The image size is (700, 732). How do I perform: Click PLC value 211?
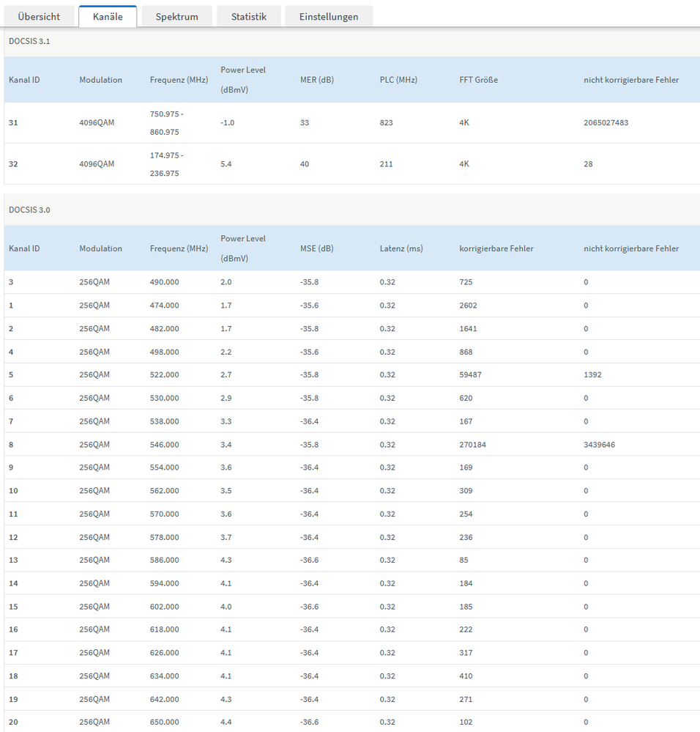coord(386,164)
